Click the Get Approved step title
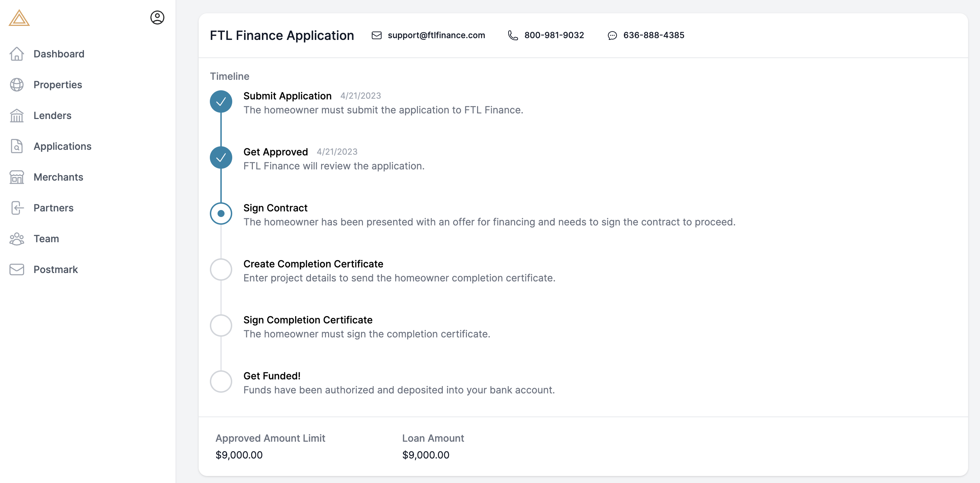Screen dimensions: 980x483 [x=276, y=152]
